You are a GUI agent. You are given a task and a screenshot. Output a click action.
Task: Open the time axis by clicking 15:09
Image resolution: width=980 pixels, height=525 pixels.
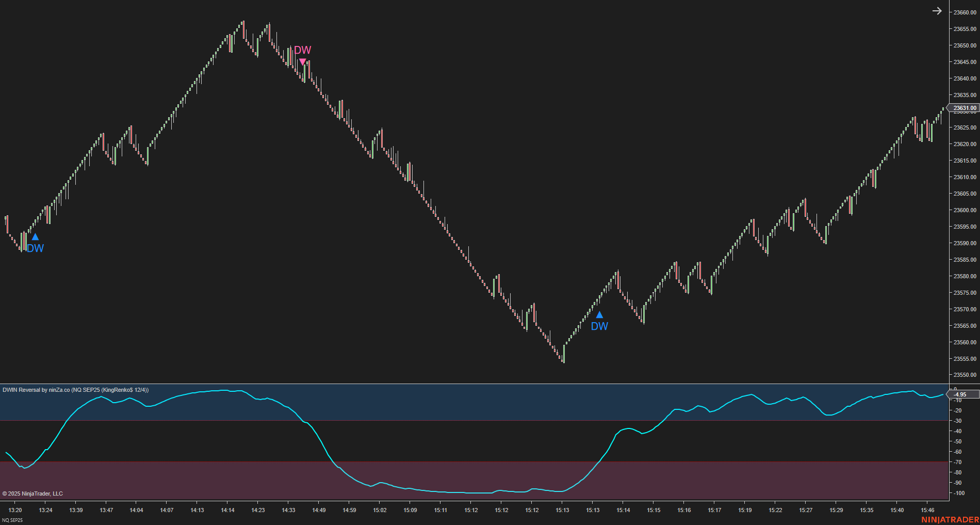tap(410, 510)
